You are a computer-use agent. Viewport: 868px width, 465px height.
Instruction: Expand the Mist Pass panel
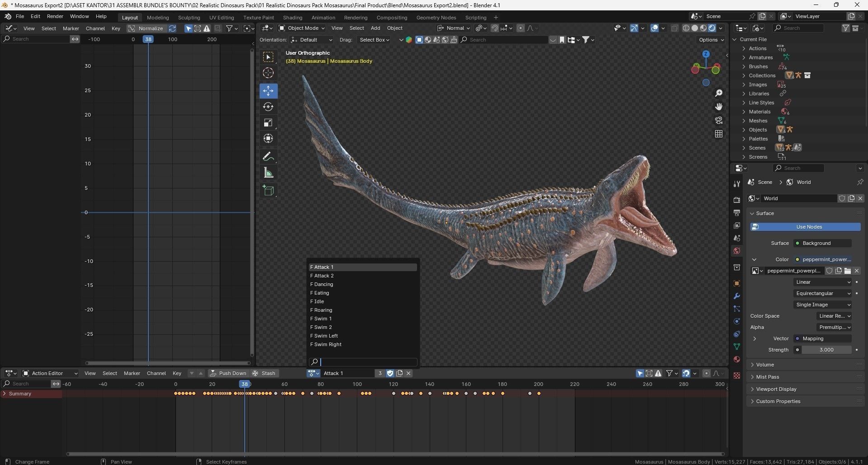(x=805, y=377)
